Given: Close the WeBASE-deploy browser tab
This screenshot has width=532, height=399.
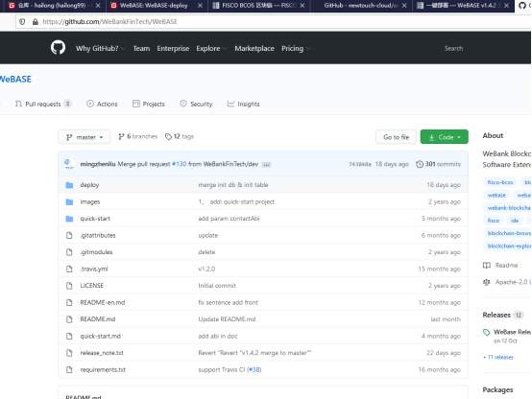Looking at the screenshot, I should [x=200, y=6].
